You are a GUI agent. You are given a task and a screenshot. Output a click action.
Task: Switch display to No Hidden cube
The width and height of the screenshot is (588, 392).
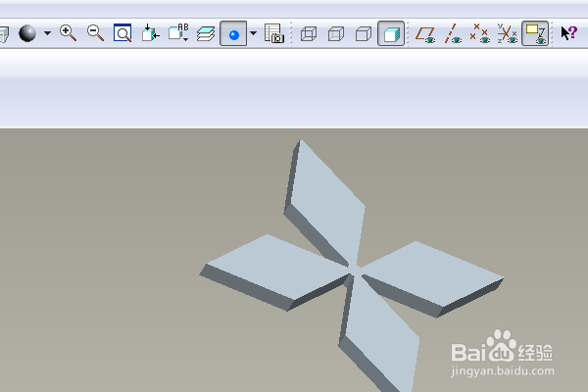[364, 33]
